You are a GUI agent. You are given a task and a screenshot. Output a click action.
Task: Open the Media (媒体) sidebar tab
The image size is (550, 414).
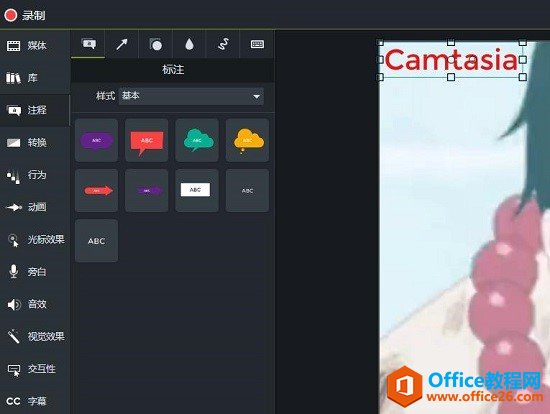35,46
